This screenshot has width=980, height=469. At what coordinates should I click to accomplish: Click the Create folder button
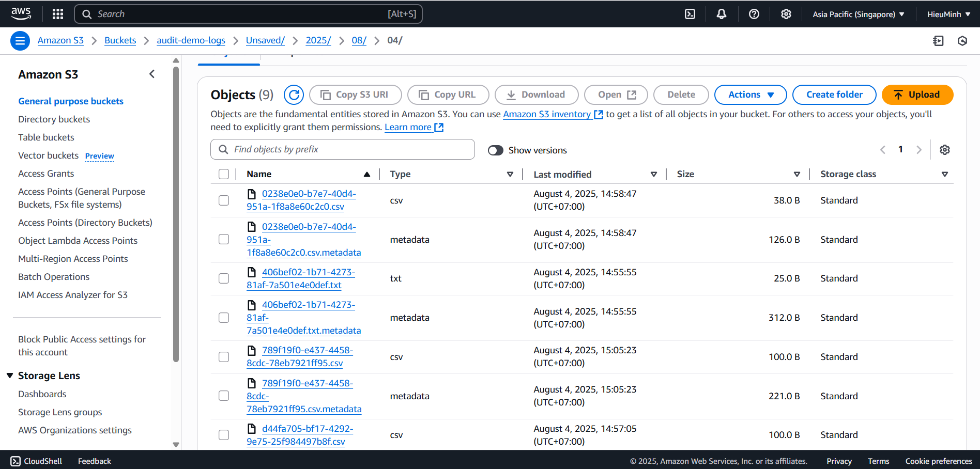tap(834, 95)
